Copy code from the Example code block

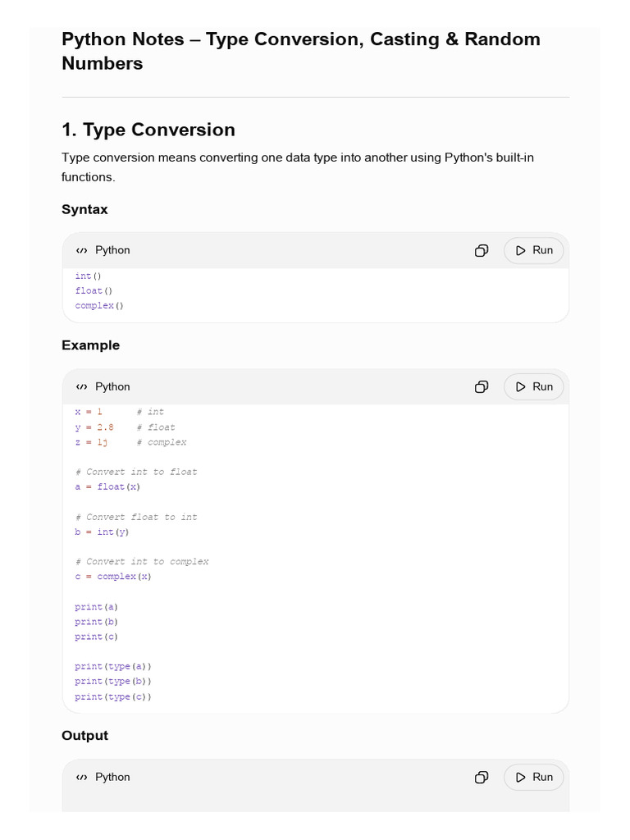481,387
